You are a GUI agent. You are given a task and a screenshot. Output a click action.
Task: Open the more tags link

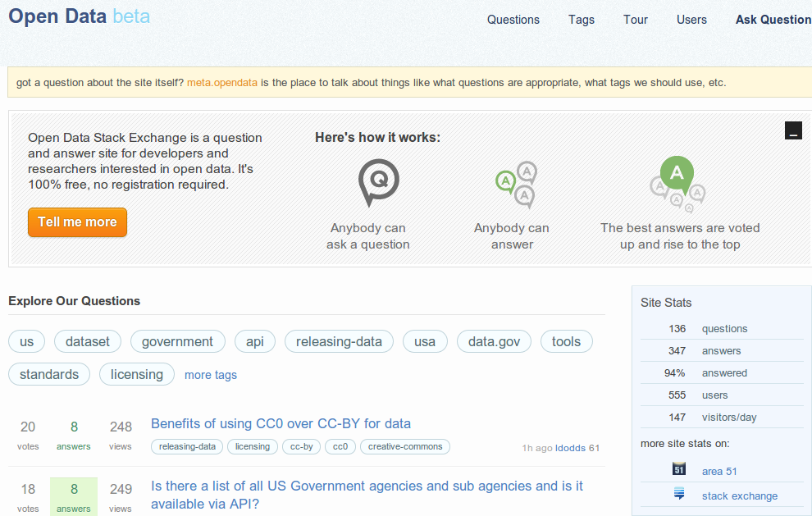click(211, 375)
